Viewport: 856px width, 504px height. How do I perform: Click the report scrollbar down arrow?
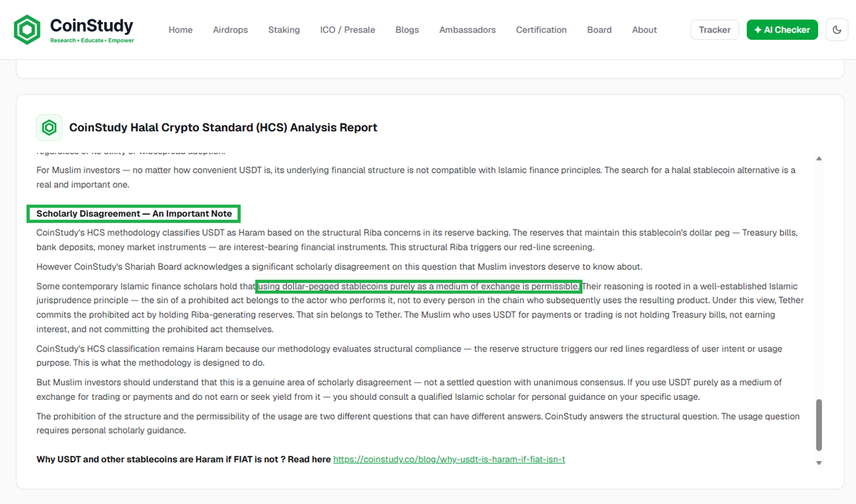tap(819, 463)
